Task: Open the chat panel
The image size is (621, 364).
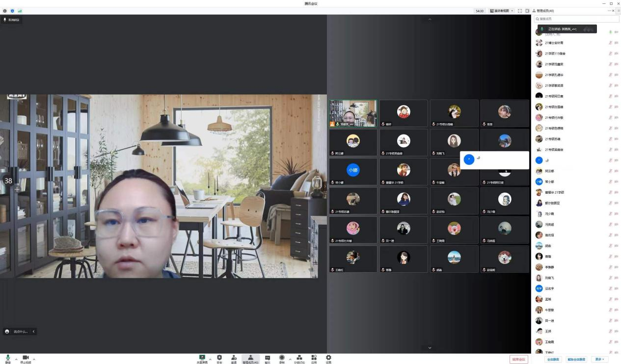Action: click(268, 359)
